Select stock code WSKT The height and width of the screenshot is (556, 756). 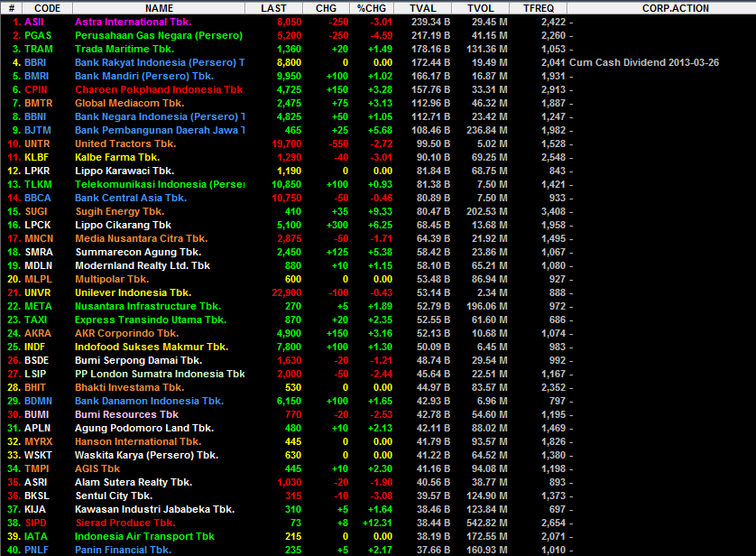38,455
